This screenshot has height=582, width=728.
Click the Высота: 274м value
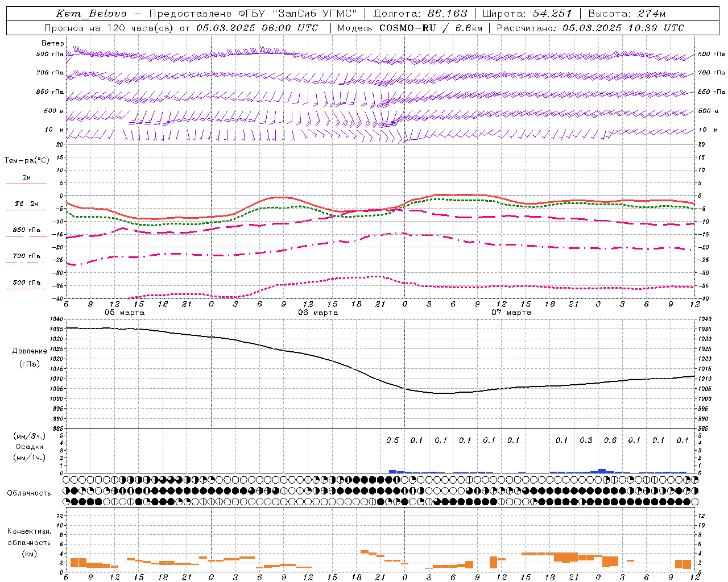(627, 14)
